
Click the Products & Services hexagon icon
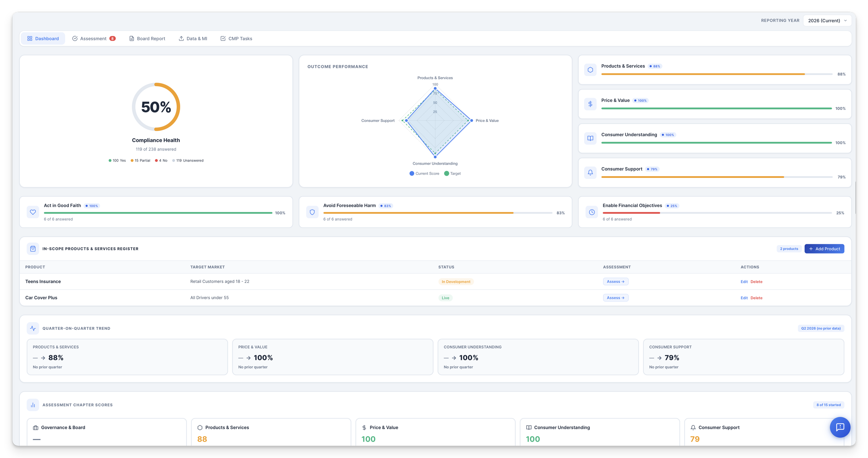(x=590, y=70)
